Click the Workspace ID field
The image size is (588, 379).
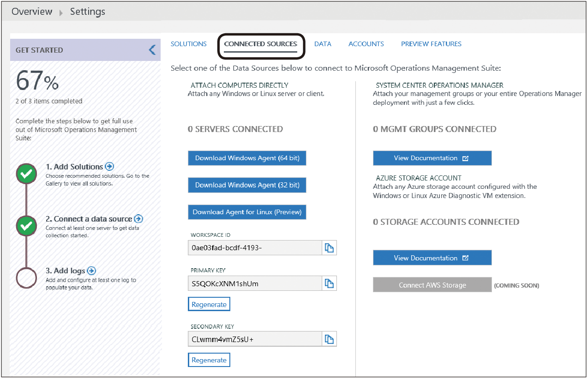point(255,248)
